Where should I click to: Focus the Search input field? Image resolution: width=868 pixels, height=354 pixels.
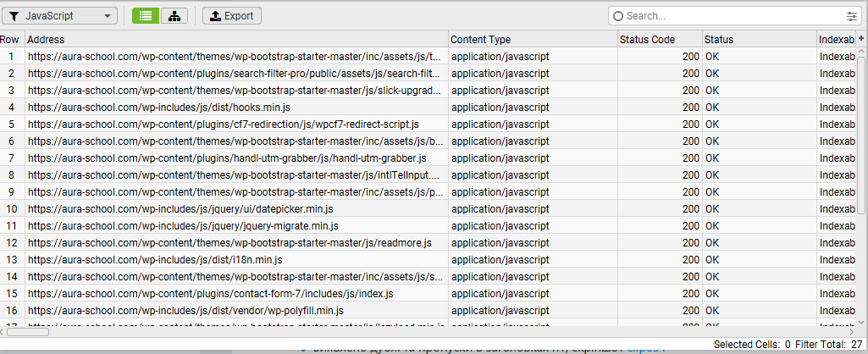tap(733, 16)
